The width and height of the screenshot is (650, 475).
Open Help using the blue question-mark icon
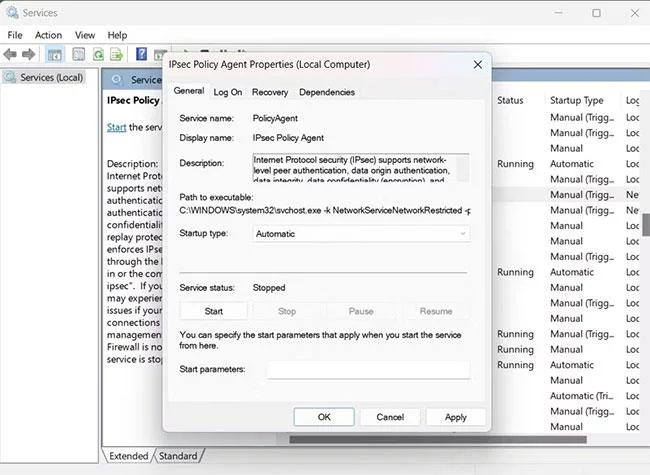141,54
